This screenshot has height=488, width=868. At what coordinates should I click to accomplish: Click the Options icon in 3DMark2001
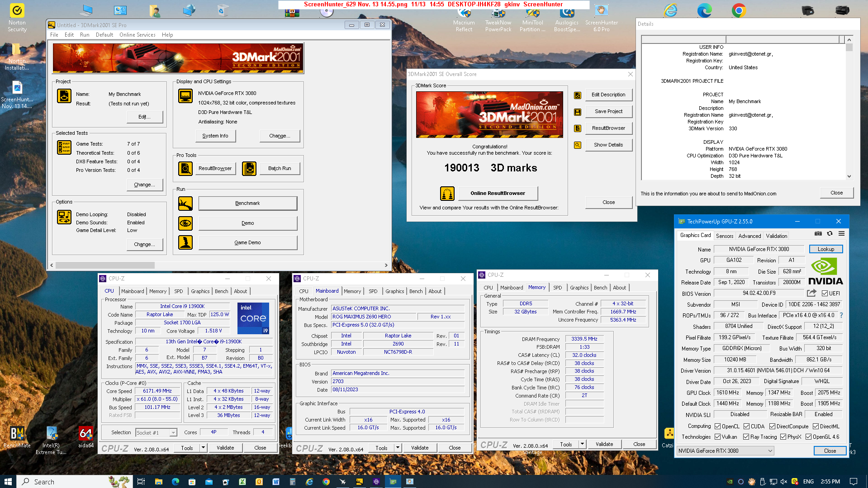point(64,217)
